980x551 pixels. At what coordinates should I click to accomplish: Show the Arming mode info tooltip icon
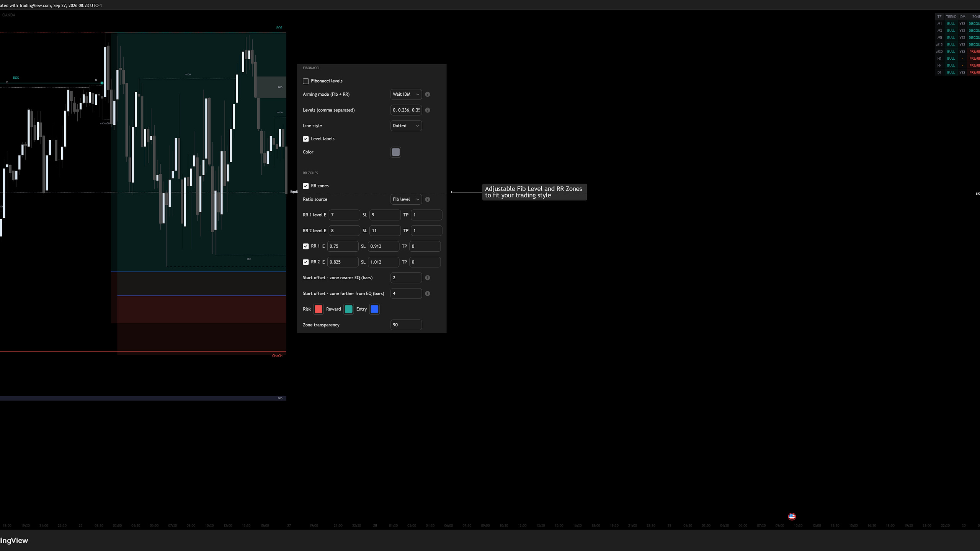[428, 95]
